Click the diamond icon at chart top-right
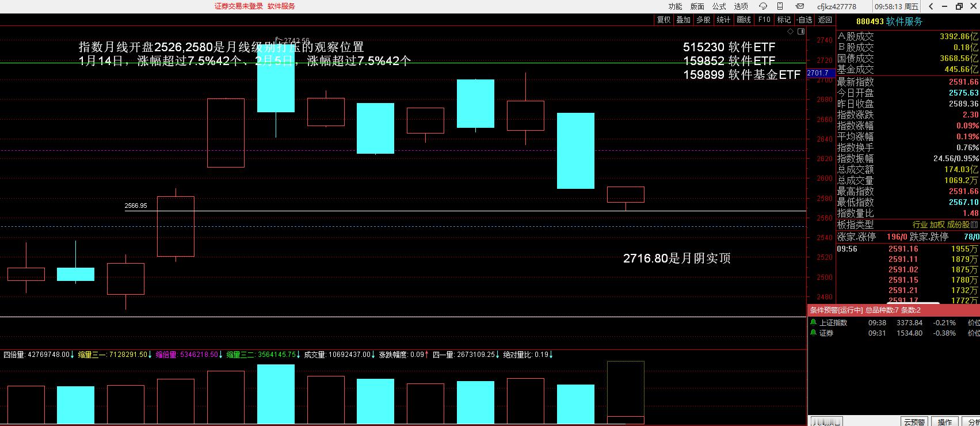 [x=791, y=32]
